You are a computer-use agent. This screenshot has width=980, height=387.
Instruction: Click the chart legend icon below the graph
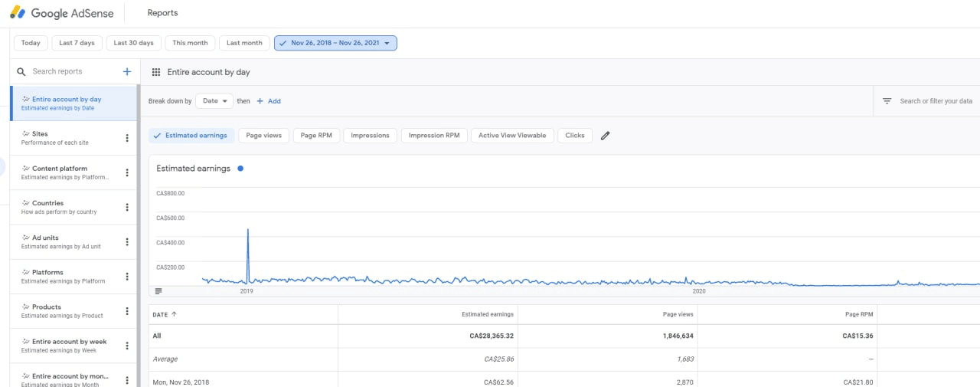[158, 291]
